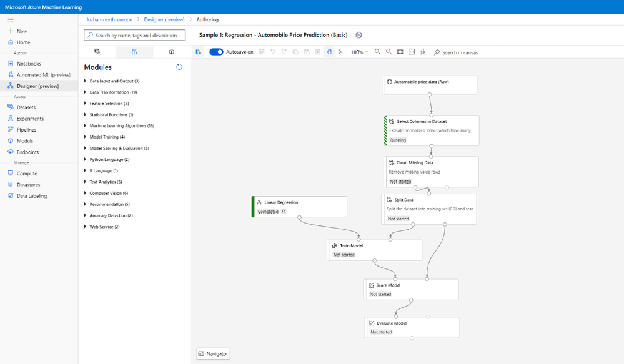Switch to the models cube tab
The height and width of the screenshot is (364, 624).
click(x=172, y=52)
